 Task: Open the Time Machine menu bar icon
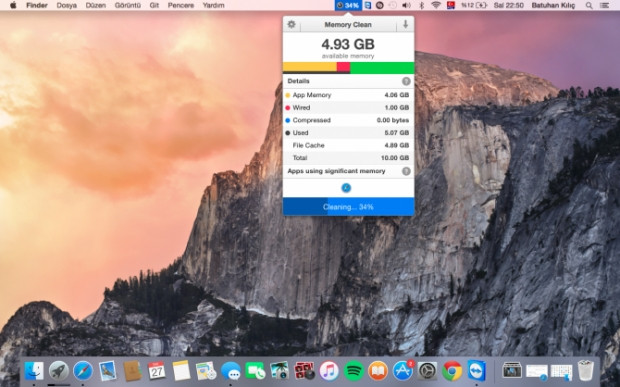pyautogui.click(x=393, y=6)
